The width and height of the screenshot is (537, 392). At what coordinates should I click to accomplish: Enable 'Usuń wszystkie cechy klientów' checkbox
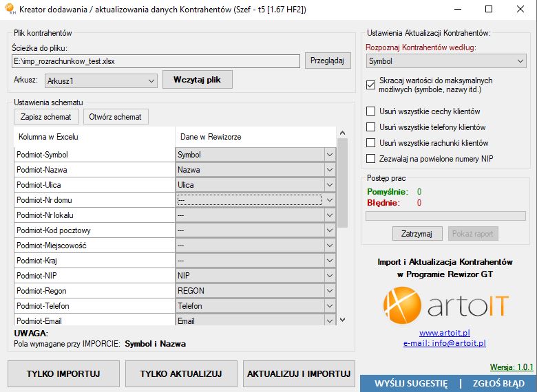click(x=371, y=111)
